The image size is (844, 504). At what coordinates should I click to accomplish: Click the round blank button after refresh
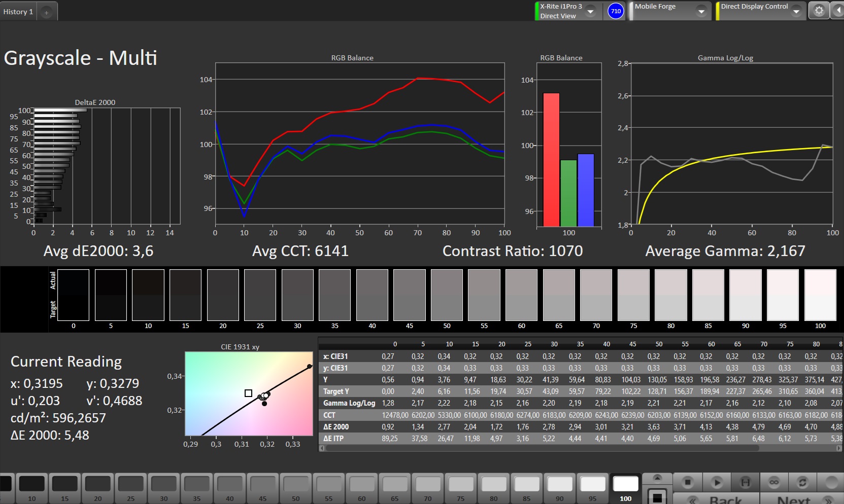(x=832, y=482)
